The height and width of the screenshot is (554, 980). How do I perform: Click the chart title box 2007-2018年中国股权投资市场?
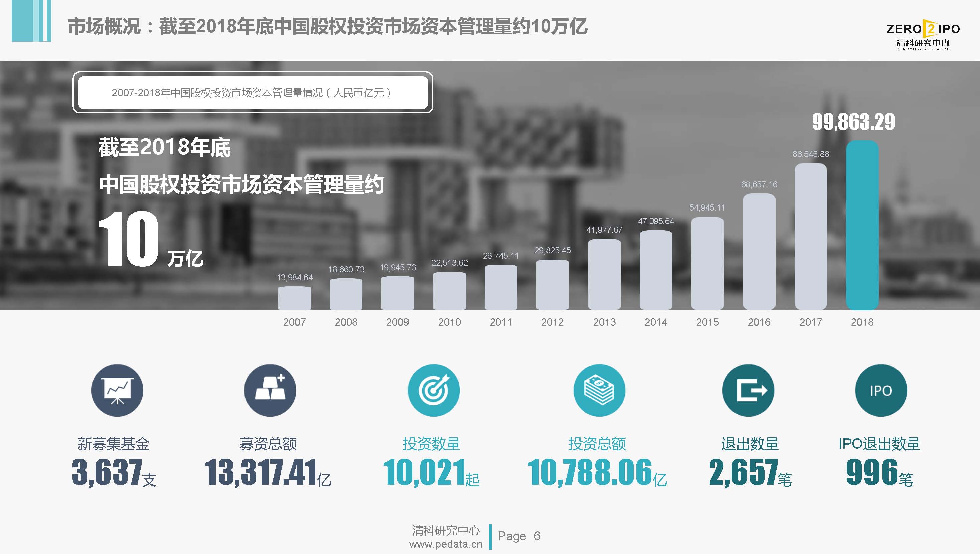253,93
